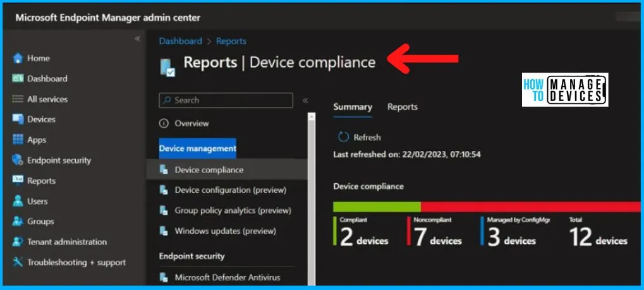The image size is (644, 290).
Task: Click the red noncompliant bar segment
Action: 531,207
